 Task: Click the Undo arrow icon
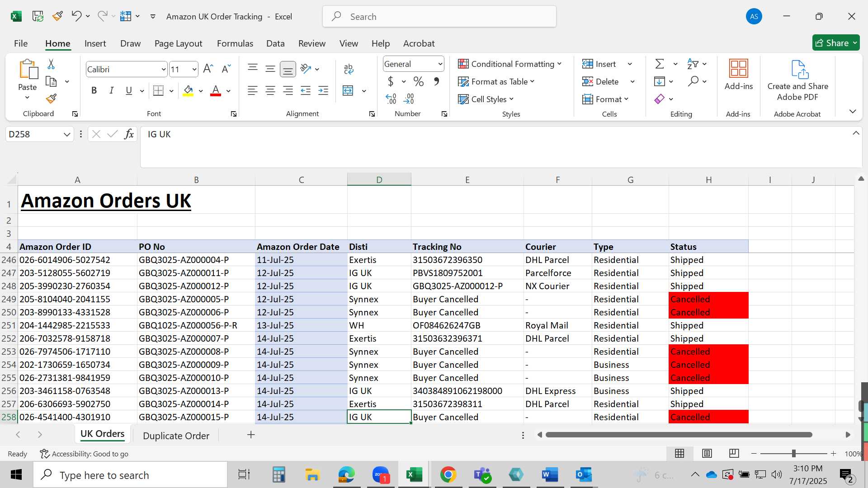click(x=76, y=16)
